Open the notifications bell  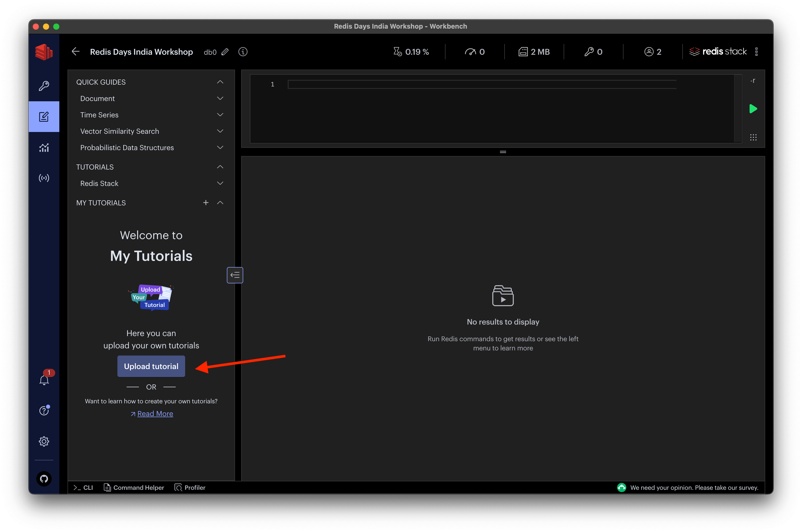click(44, 380)
